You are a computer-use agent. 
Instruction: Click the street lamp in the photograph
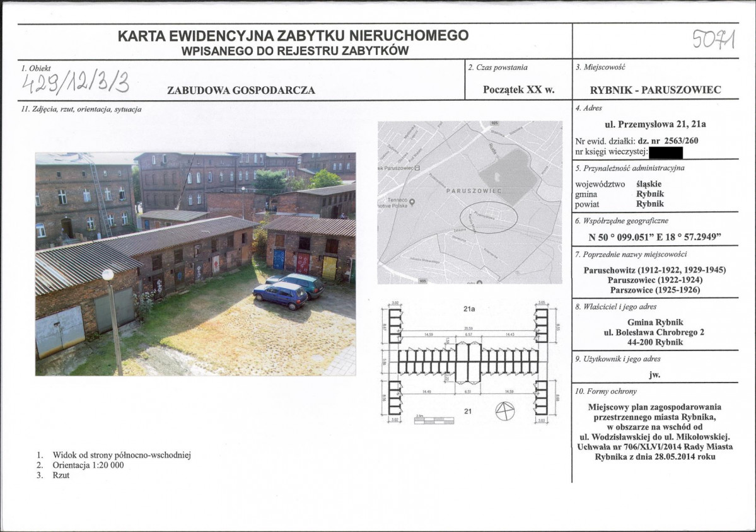113,322
